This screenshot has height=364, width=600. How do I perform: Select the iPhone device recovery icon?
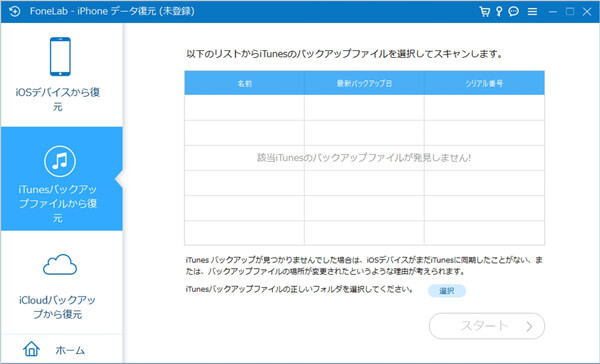tap(60, 56)
